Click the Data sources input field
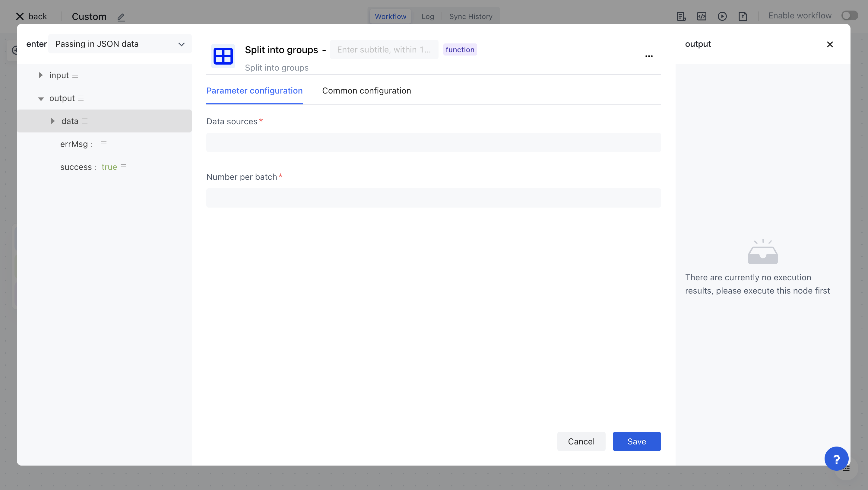 pyautogui.click(x=433, y=142)
